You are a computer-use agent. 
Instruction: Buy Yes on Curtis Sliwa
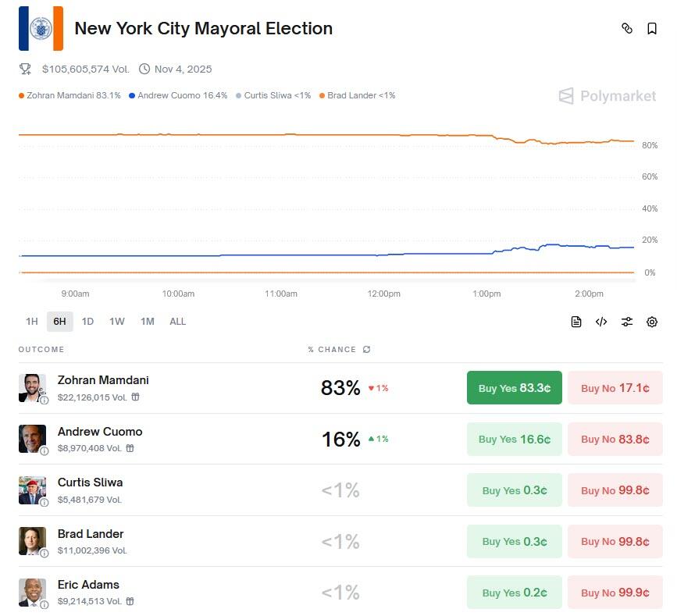[514, 490]
